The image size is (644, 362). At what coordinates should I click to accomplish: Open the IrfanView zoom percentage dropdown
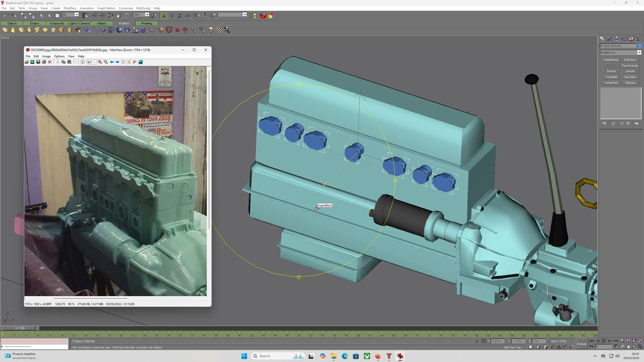pos(92,62)
